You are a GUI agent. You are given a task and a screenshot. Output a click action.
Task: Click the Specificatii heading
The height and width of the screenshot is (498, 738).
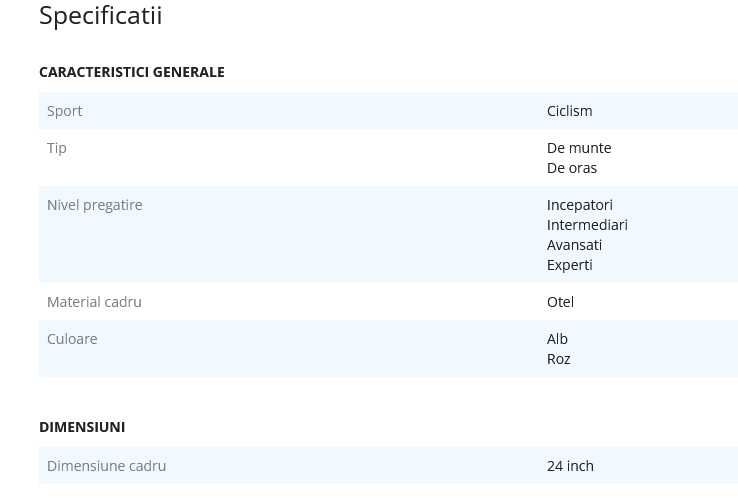pyautogui.click(x=100, y=16)
